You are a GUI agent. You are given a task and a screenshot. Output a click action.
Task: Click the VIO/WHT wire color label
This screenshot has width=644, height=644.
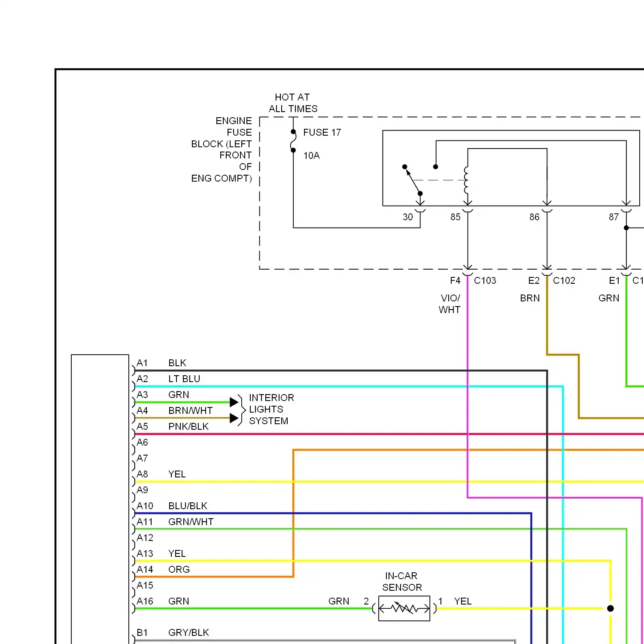450,304
